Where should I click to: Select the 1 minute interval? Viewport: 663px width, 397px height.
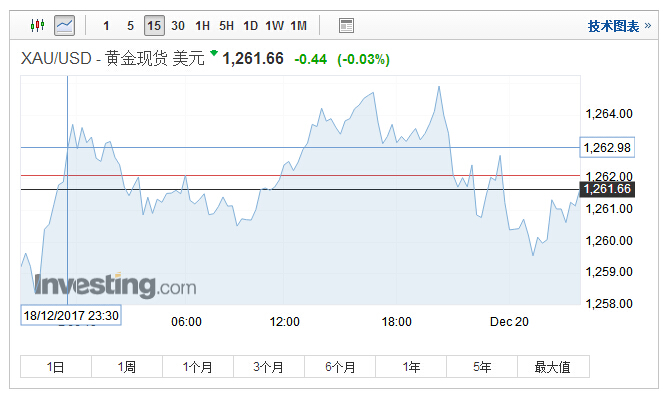[106, 26]
